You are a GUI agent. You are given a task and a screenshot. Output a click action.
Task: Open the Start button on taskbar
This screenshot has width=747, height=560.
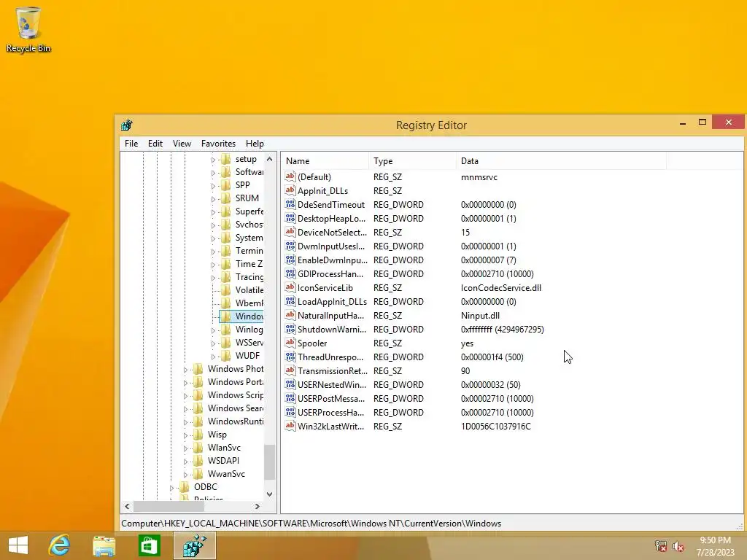(x=18, y=545)
